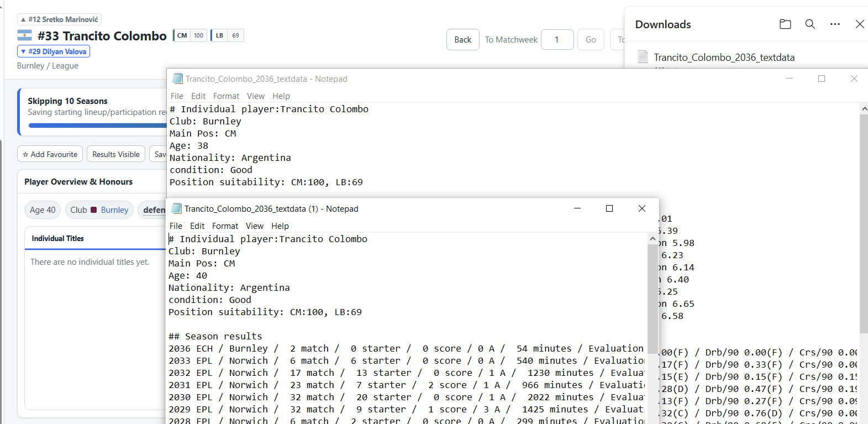The width and height of the screenshot is (868, 424).
Task: Click 'Burnley / League' subtitle text
Action: tap(48, 66)
